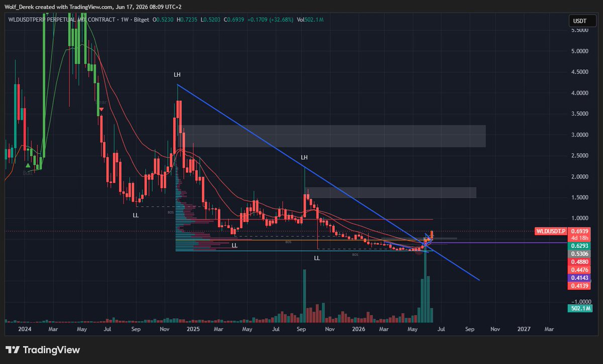Select the red Bear arrow marker

pos(101,109)
